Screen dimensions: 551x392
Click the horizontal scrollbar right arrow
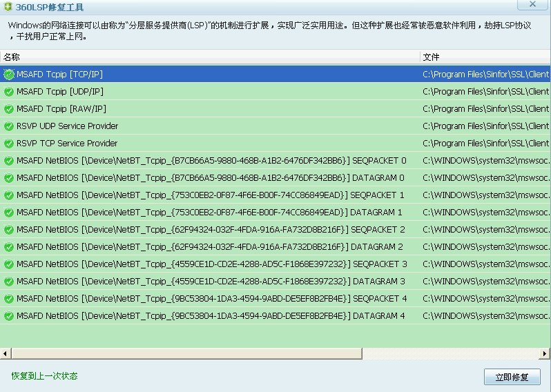545,353
